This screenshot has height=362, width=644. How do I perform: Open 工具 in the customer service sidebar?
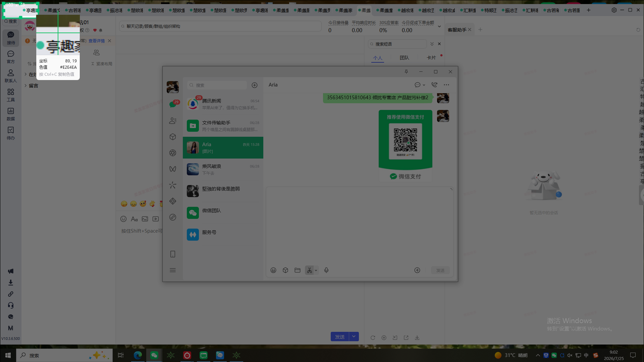coord(11,95)
